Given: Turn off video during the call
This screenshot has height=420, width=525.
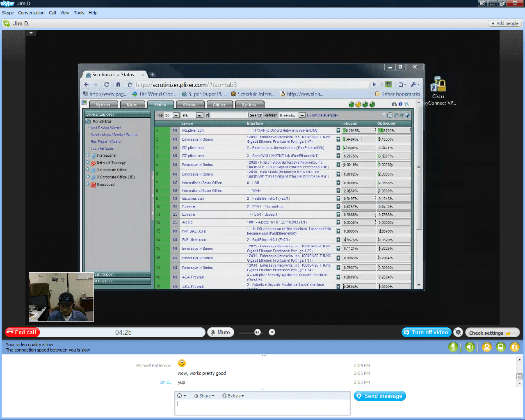Looking at the screenshot, I should pos(427,332).
